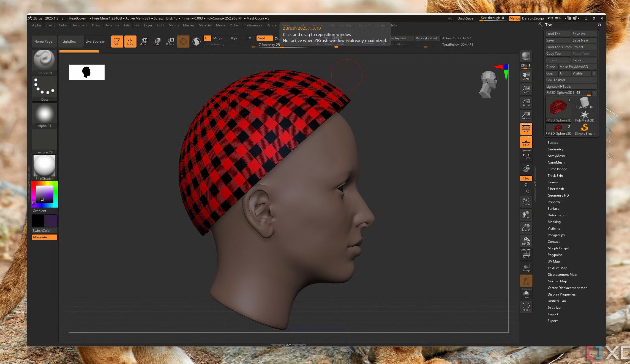This screenshot has height=364, width=630.
Task: Click the Tool palette refresh icon
Action: coord(599,25)
